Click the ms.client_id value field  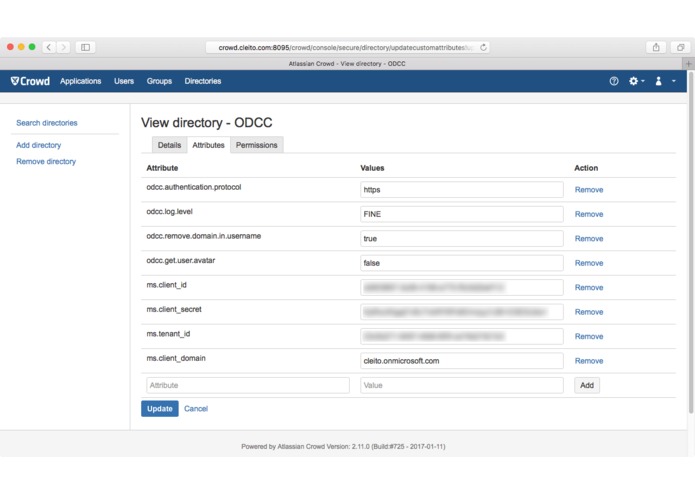(461, 287)
